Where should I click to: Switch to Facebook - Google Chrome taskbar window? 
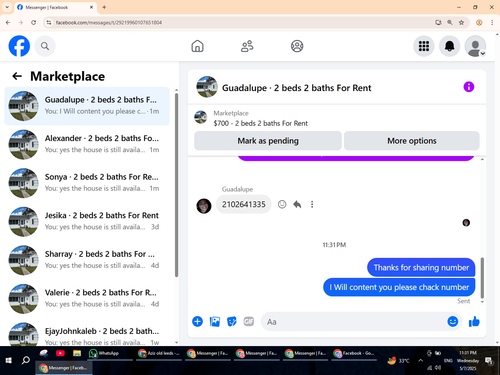pyautogui.click(x=354, y=353)
